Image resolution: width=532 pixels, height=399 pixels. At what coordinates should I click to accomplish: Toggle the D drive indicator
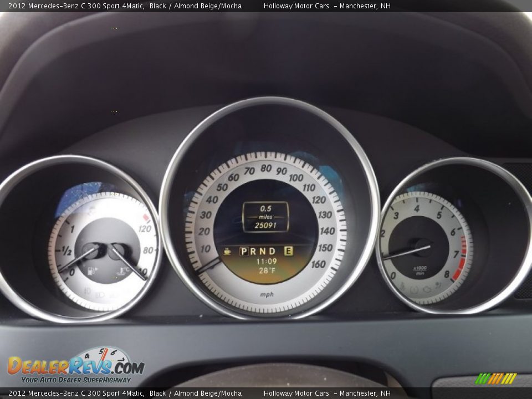point(272,251)
